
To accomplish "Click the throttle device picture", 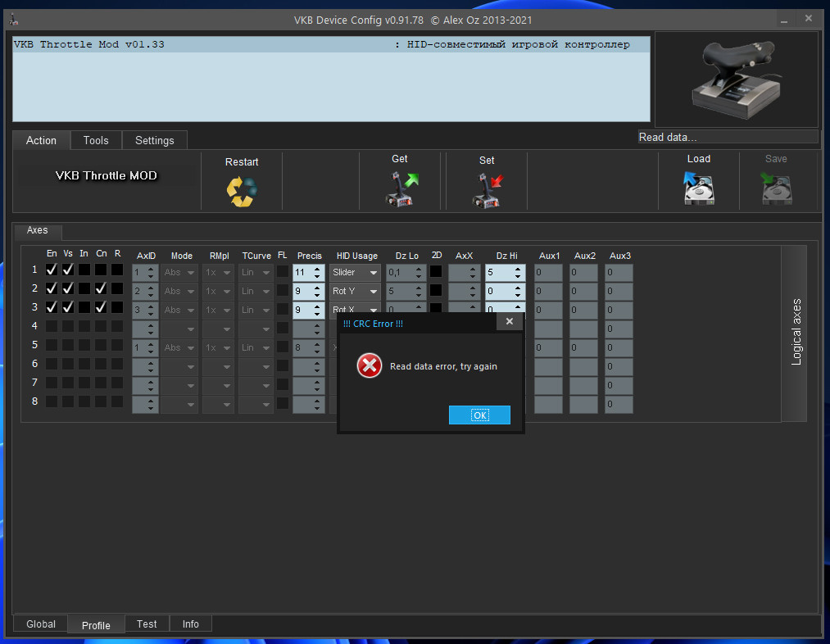I will (736, 79).
